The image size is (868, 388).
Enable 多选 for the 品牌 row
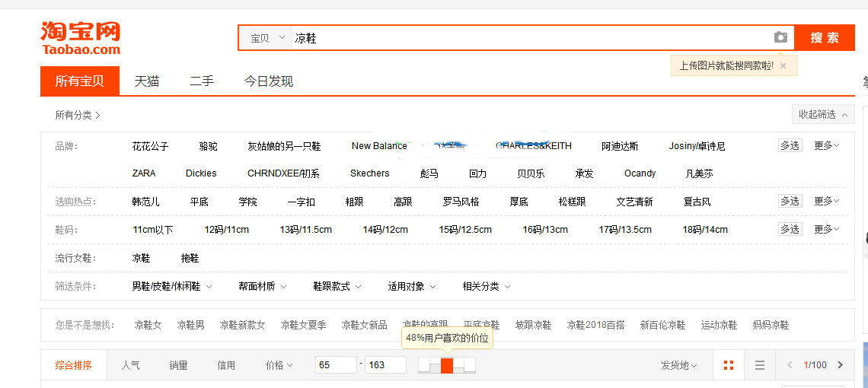[x=790, y=145]
